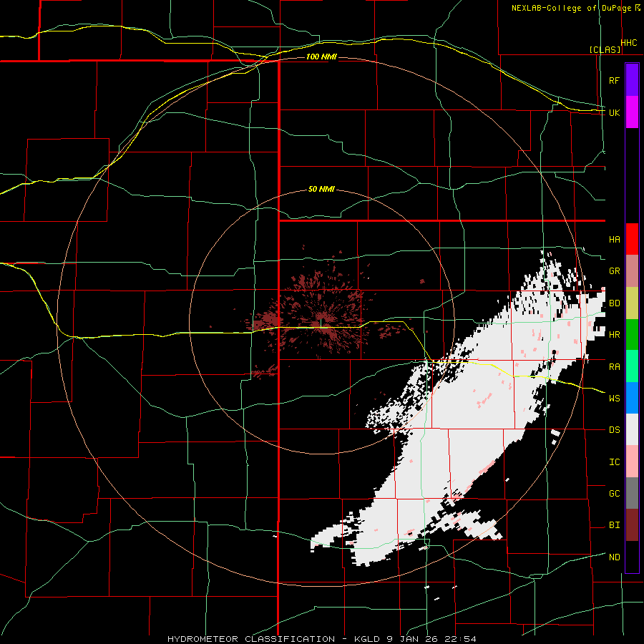Click the GC legend label
Screen dimensions: 644x644
(614, 494)
